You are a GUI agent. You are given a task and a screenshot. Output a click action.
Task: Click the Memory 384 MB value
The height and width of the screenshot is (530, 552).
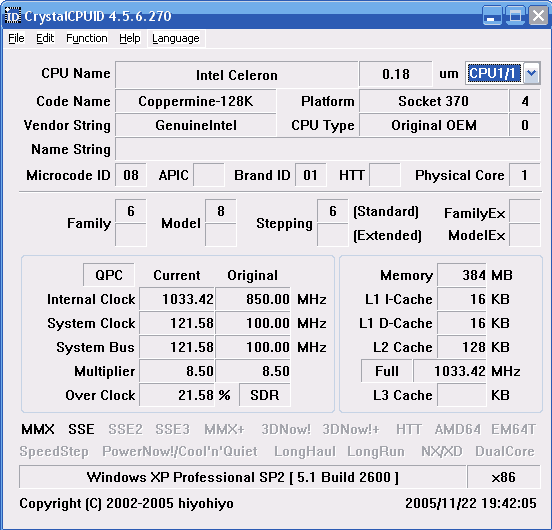[x=462, y=275]
